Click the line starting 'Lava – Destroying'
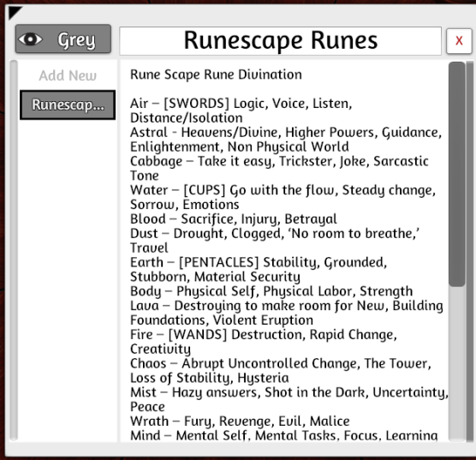 pos(286,306)
